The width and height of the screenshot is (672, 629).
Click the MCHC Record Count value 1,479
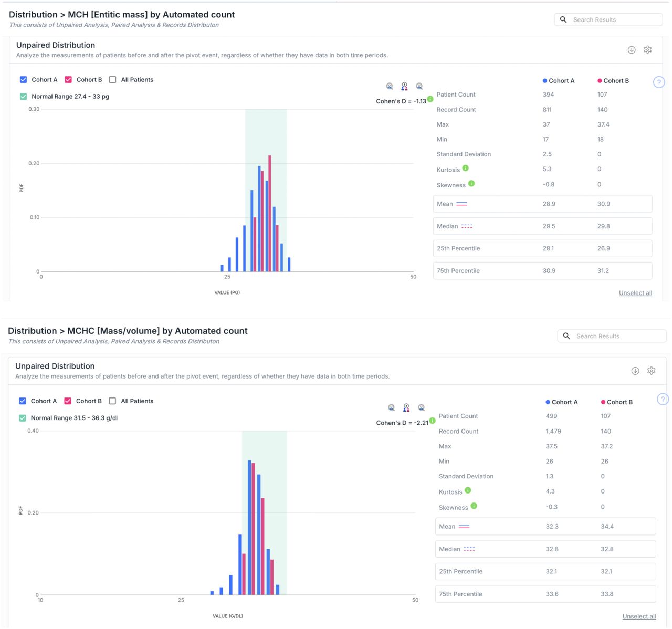coord(553,431)
